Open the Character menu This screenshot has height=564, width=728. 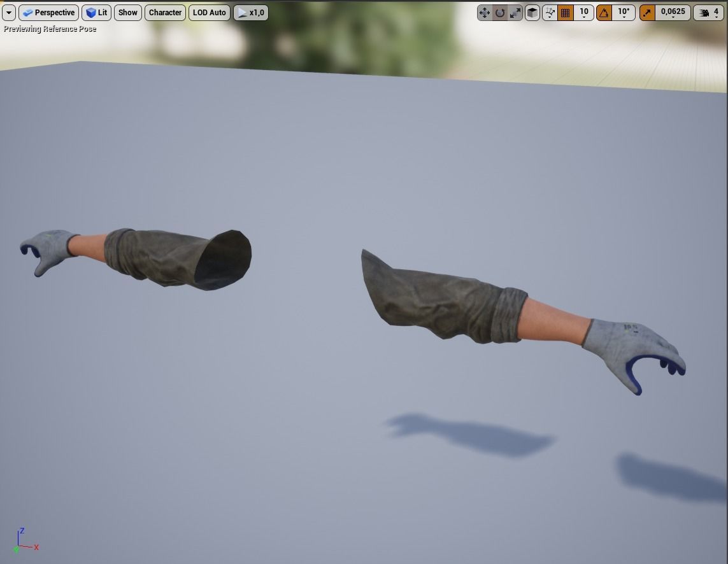(x=166, y=13)
